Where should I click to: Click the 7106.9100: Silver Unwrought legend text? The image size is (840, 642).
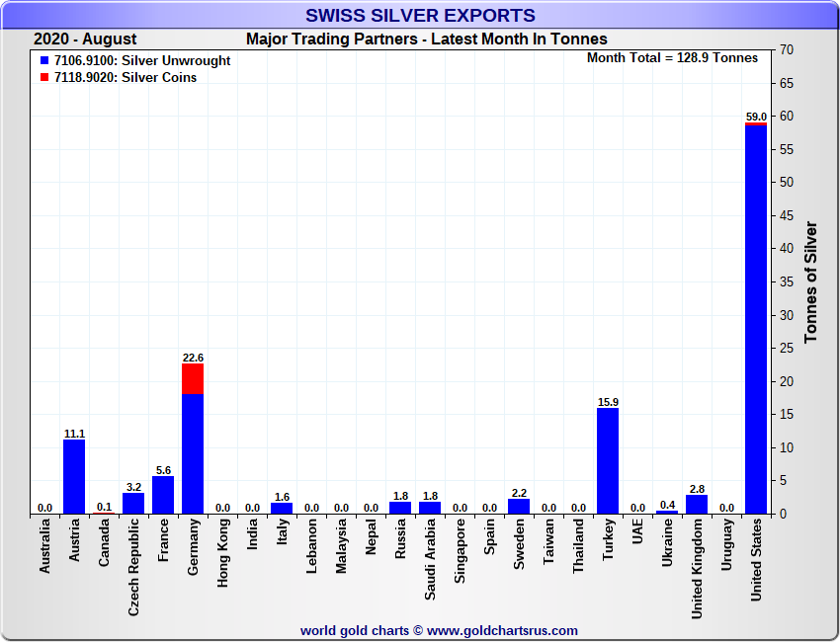pos(142,61)
